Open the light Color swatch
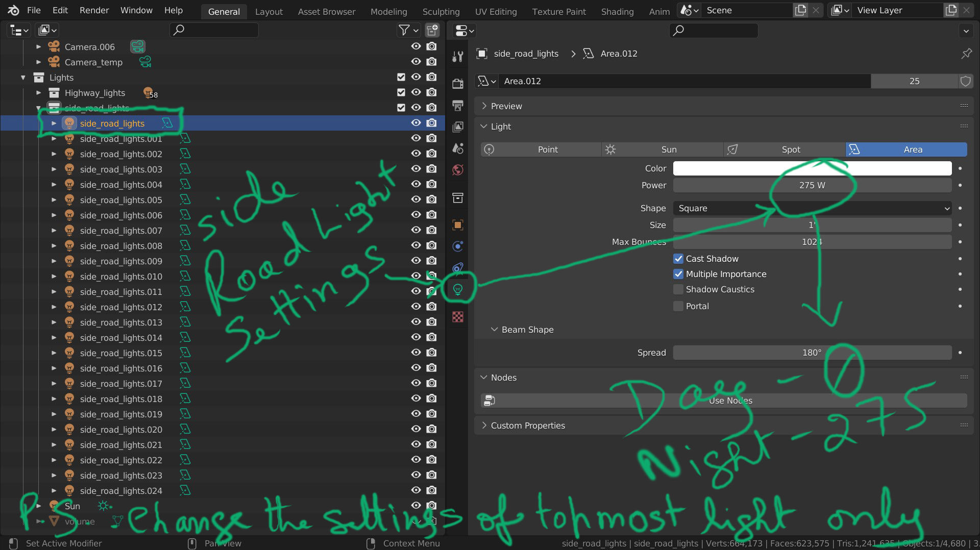The image size is (980, 550). (812, 168)
